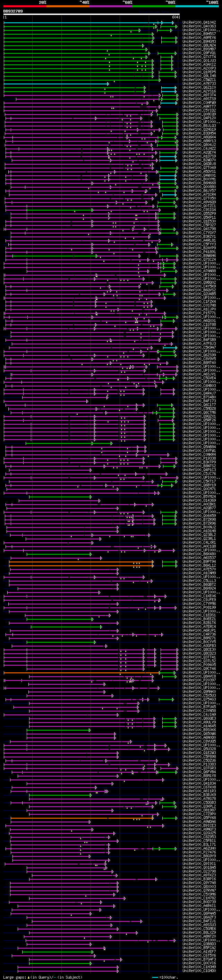The height and width of the screenshot is (980, 222).
Task: Click hit label UniRef100_C0HFW9
Action: (199, 103)
